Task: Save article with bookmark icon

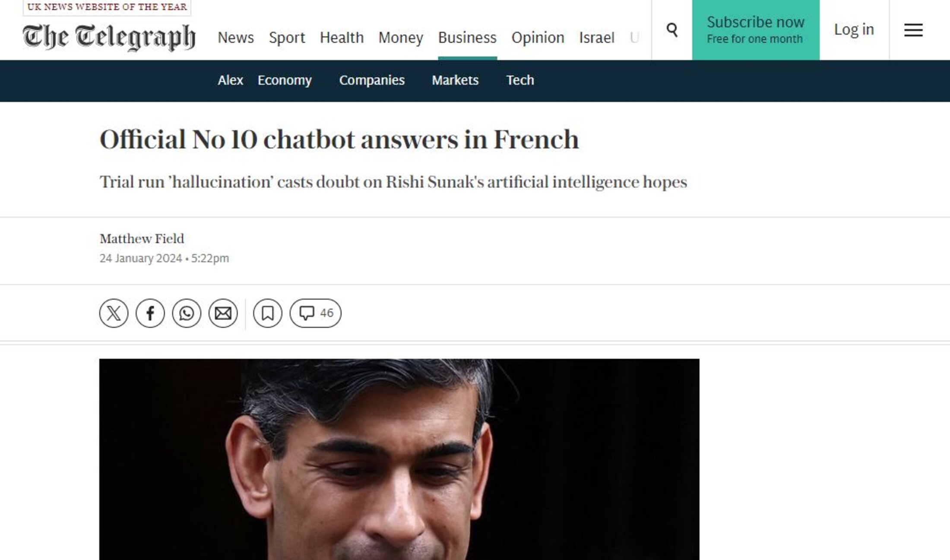Action: click(x=268, y=313)
